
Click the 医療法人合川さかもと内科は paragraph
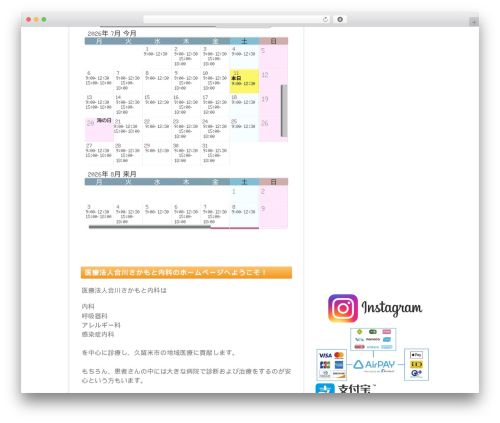tap(124, 290)
